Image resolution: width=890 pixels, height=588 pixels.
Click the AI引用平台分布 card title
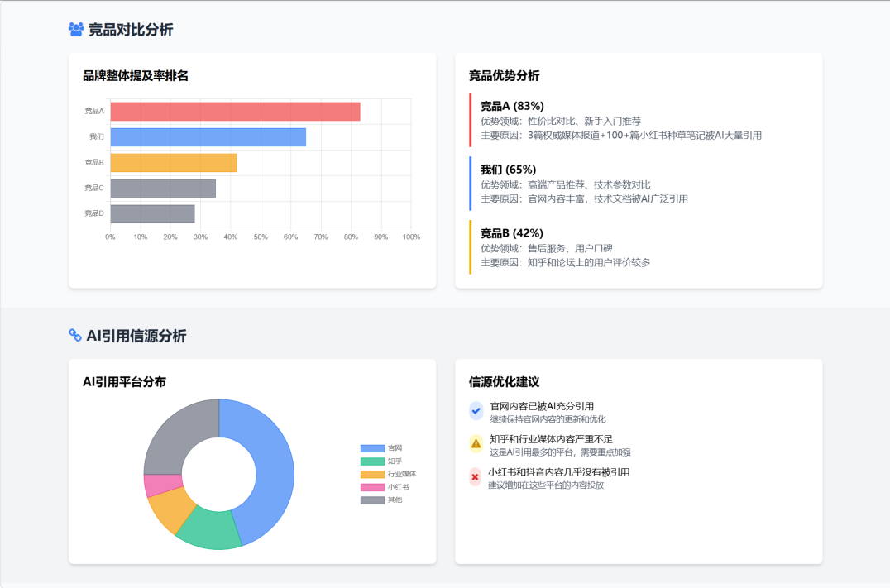(x=124, y=382)
